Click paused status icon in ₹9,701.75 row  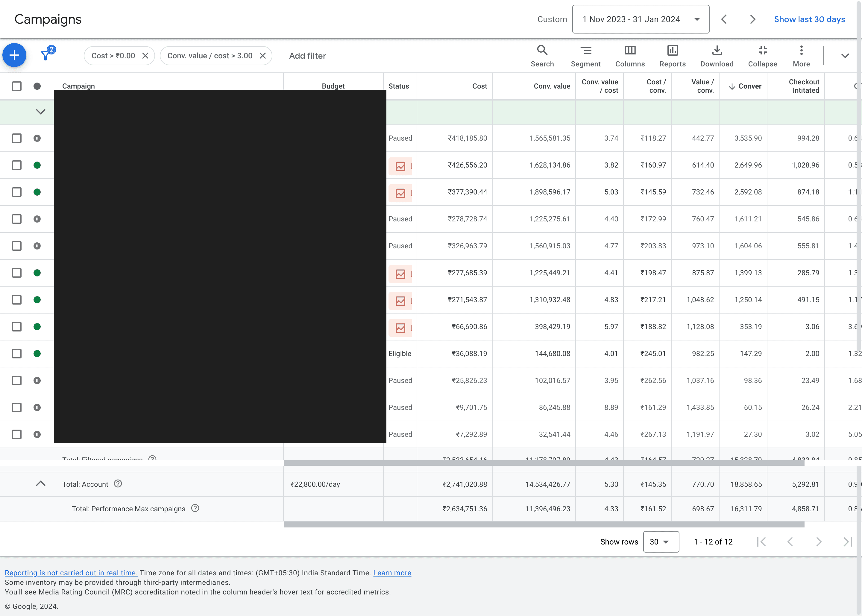pyautogui.click(x=37, y=407)
